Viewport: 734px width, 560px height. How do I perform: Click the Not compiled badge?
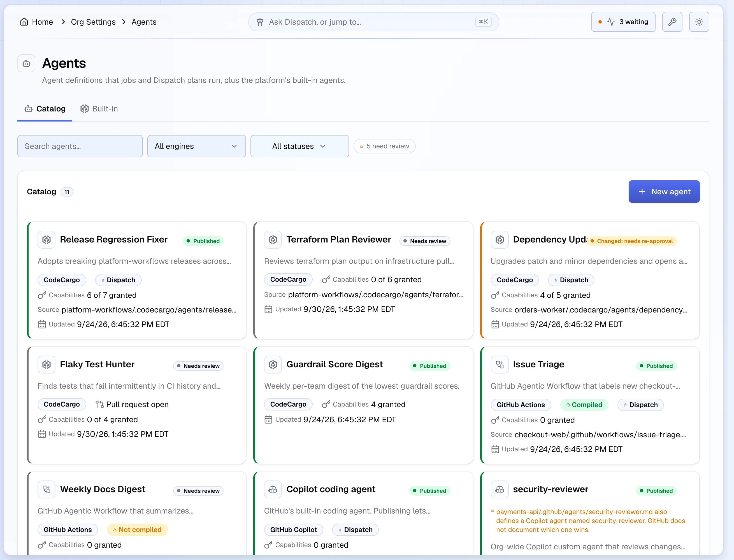point(137,530)
